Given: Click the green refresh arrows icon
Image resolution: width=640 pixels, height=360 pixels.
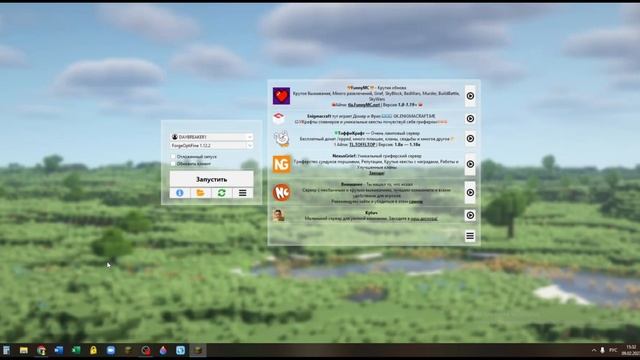Looking at the screenshot, I should pyautogui.click(x=222, y=193).
